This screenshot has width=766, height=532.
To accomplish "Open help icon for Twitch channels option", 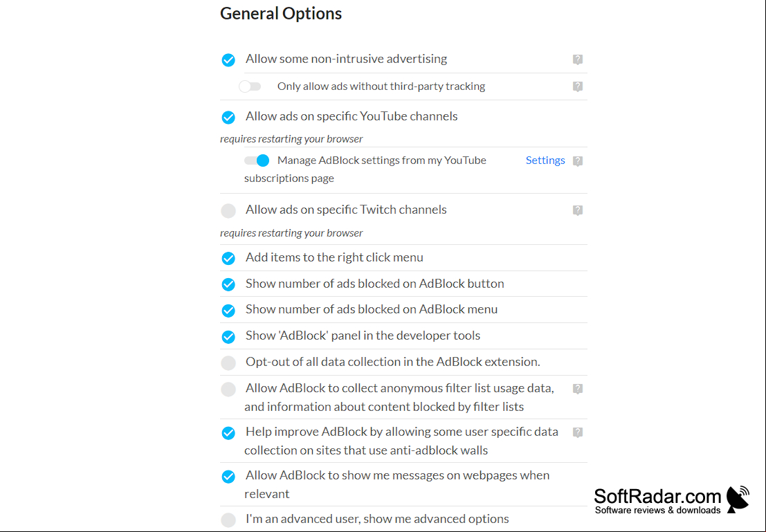I will [x=577, y=210].
